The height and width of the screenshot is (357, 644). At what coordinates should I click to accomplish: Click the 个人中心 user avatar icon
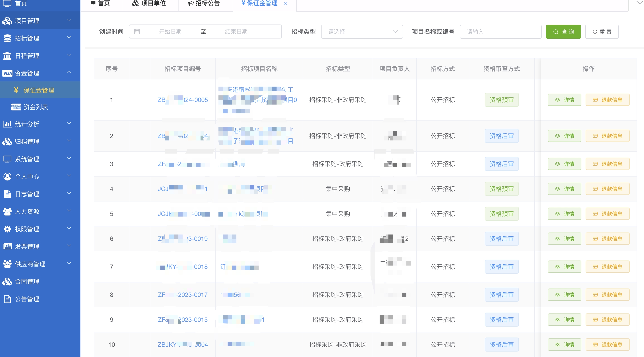point(7,177)
